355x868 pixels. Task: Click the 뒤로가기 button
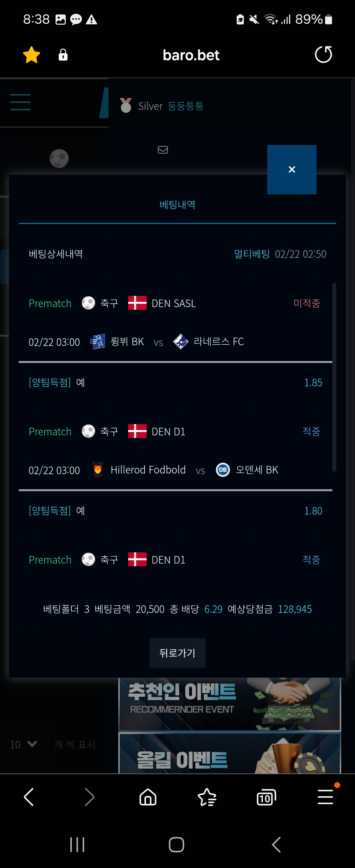click(x=177, y=653)
